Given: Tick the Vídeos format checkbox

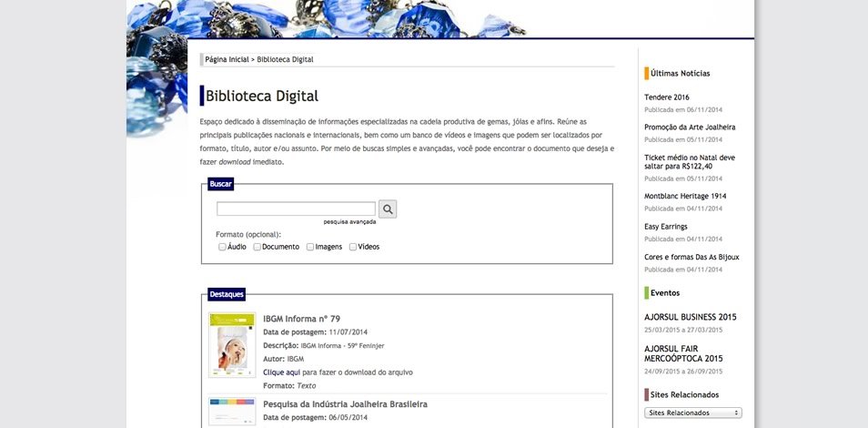Looking at the screenshot, I should click(353, 248).
